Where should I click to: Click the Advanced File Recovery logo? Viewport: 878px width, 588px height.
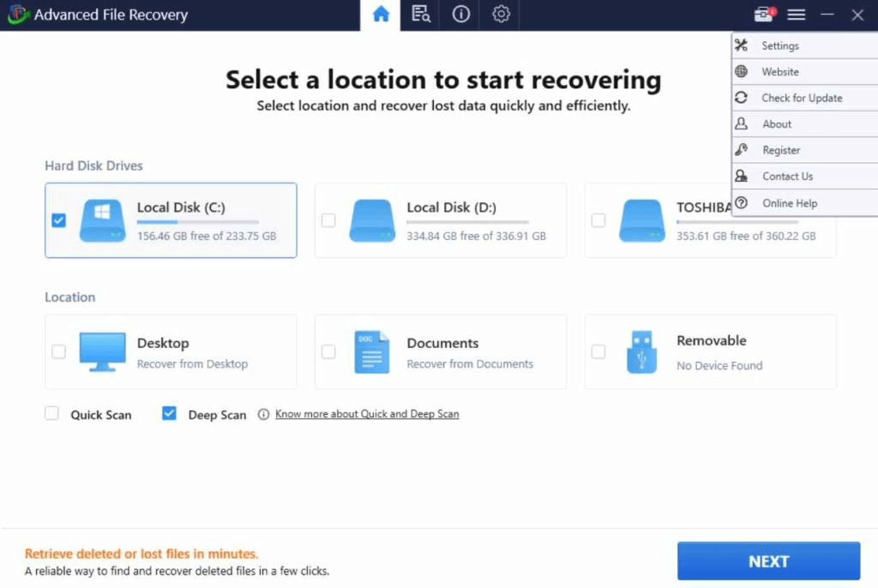(x=18, y=14)
